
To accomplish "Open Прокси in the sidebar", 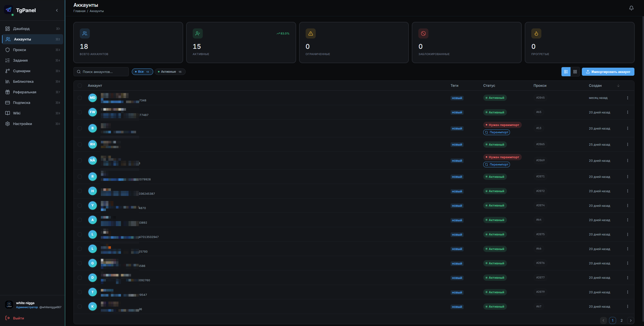I will [32, 50].
